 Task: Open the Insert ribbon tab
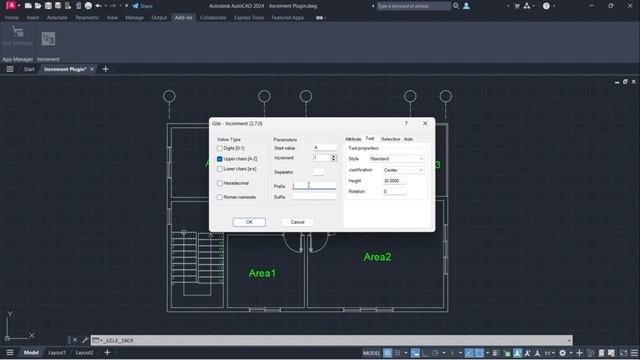coord(33,18)
